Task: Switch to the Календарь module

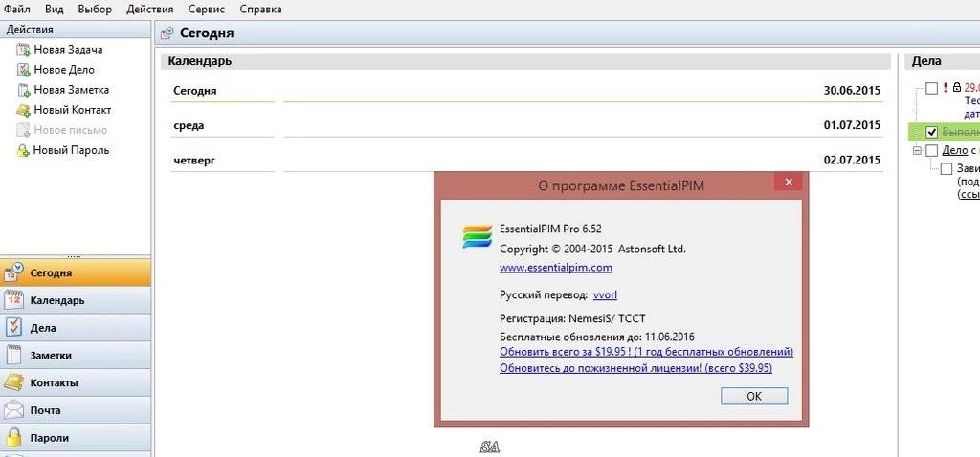Action: coord(76,300)
